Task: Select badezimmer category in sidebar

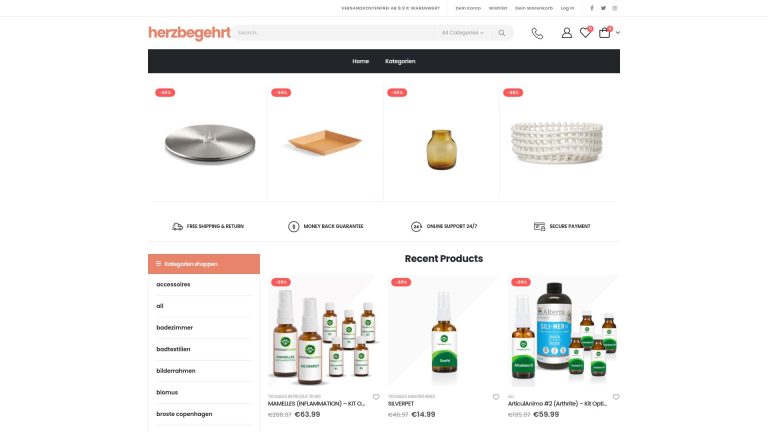Action: (174, 327)
